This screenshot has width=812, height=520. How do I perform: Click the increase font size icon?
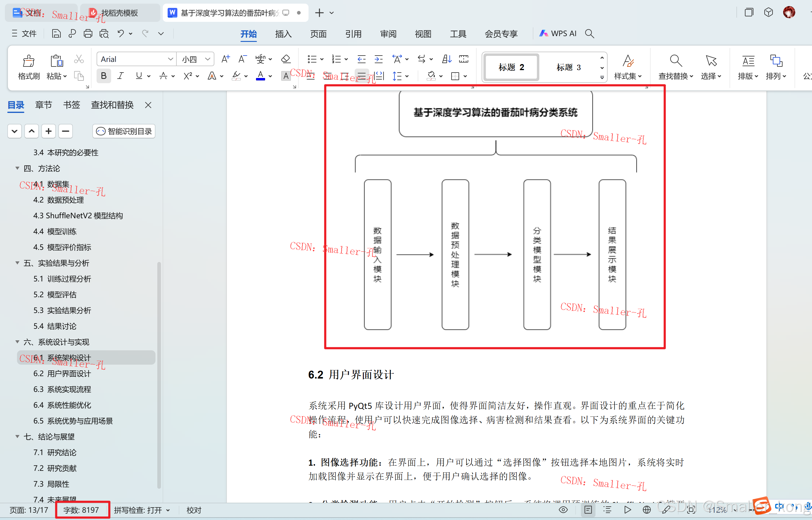click(225, 59)
